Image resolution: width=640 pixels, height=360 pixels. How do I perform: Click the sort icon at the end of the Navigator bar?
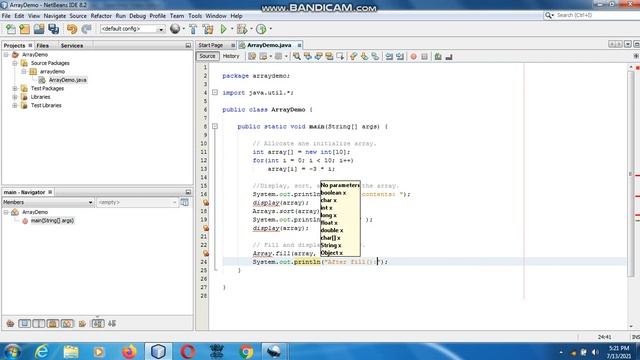click(x=112, y=324)
